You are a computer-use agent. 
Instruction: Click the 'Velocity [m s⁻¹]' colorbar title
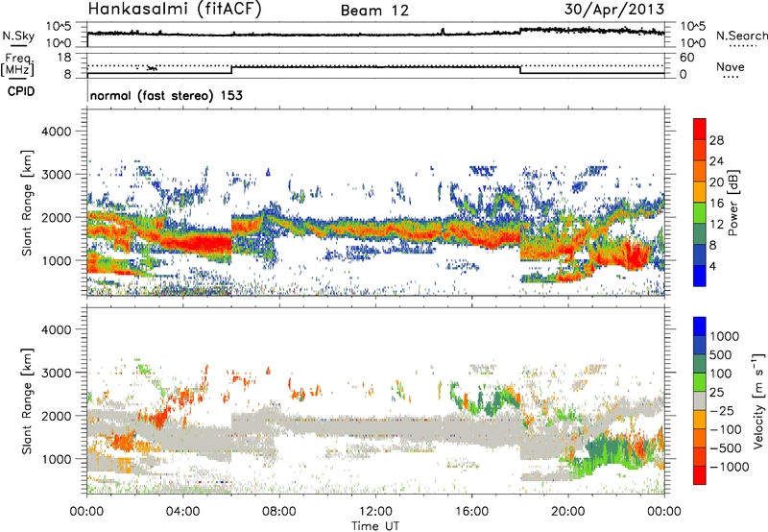coord(758,400)
